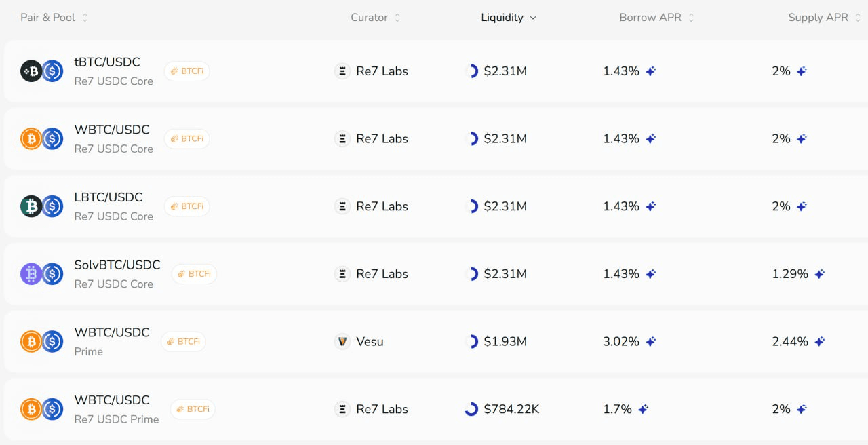Image resolution: width=868 pixels, height=445 pixels.
Task: Click BTCFi tag on SolvBTC/USDC row
Action: 194,274
